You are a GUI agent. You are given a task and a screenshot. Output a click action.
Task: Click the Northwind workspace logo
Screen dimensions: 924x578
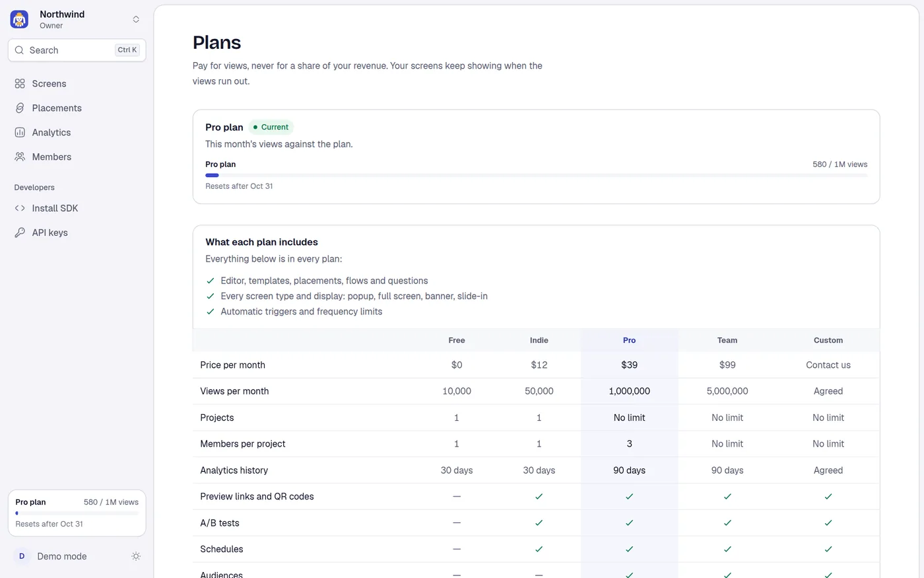[x=19, y=20]
